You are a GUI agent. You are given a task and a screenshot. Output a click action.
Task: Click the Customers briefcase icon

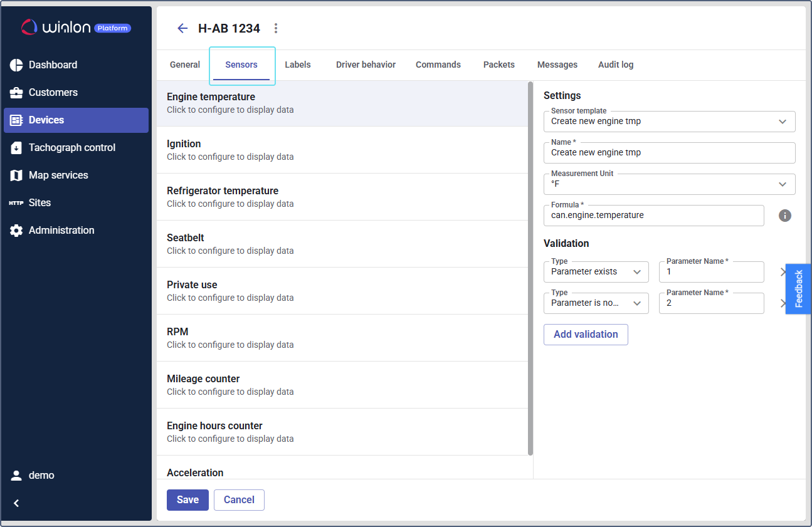16,93
